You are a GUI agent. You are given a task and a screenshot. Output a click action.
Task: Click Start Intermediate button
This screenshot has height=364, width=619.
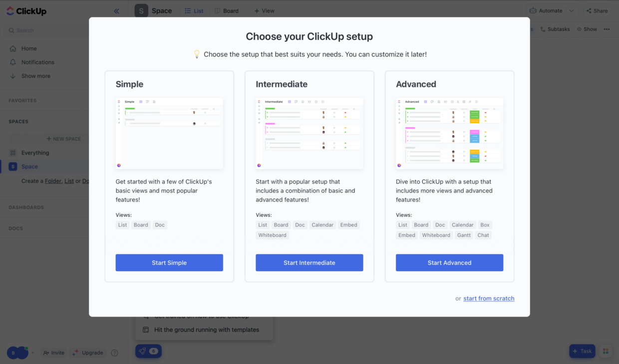click(x=309, y=263)
